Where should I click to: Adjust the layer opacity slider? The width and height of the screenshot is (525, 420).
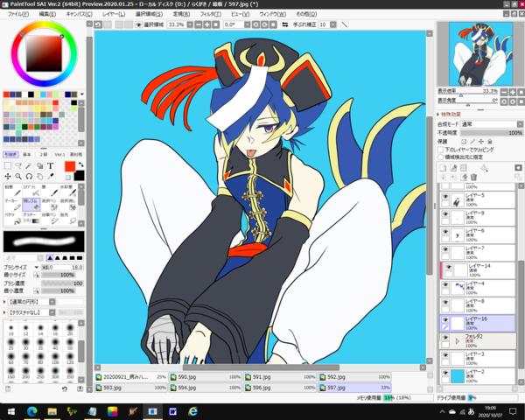pyautogui.click(x=492, y=133)
